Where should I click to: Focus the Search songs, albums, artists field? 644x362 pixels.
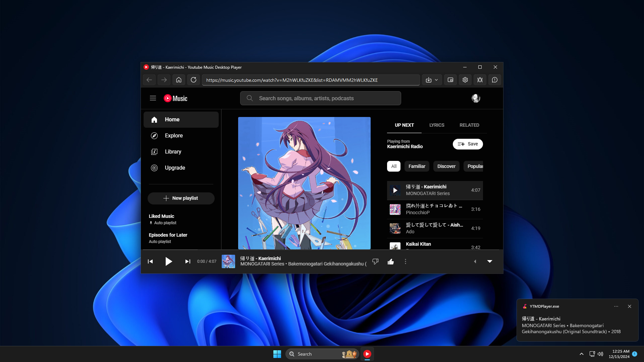(321, 98)
